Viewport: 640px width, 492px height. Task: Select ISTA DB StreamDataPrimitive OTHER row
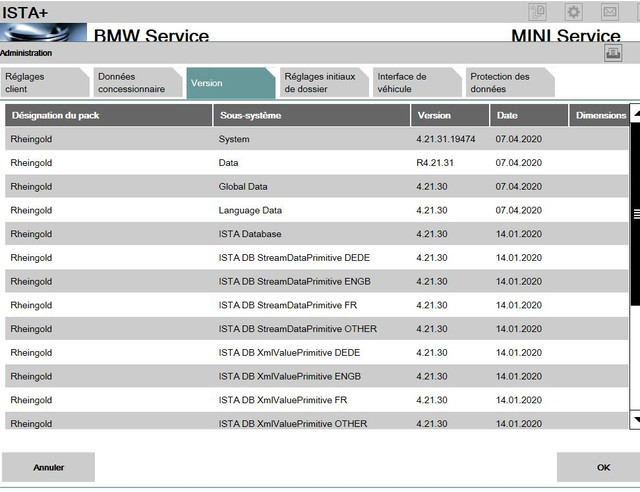(x=316, y=328)
